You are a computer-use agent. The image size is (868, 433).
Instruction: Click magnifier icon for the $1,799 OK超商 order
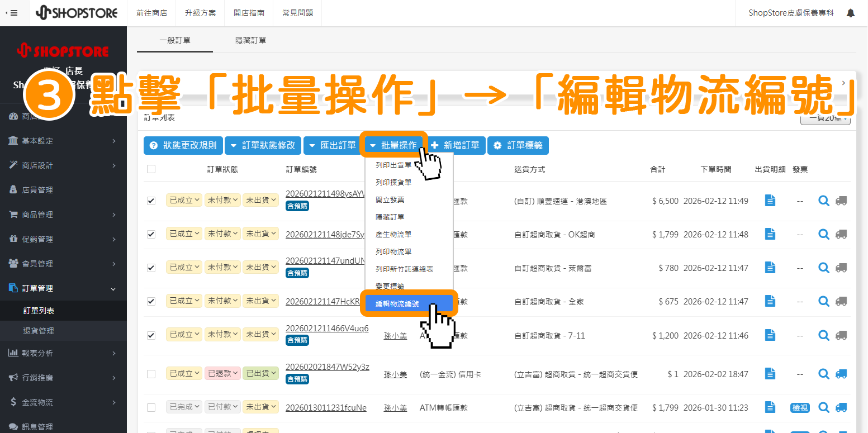[x=823, y=234]
